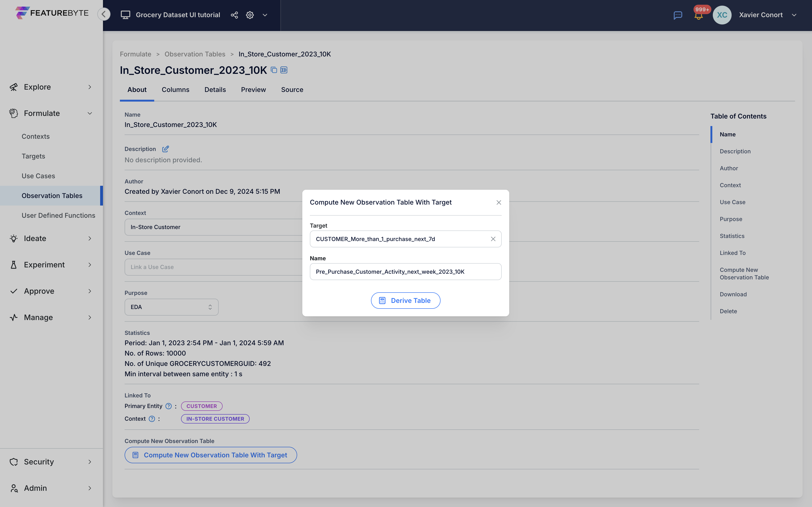812x507 pixels.
Task: Click the Context help question icon
Action: click(x=152, y=419)
